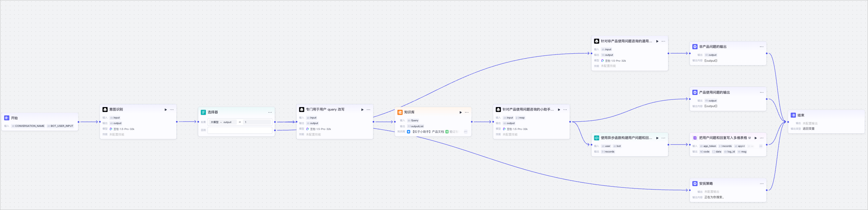Click the 结束 end node icon

793,115
